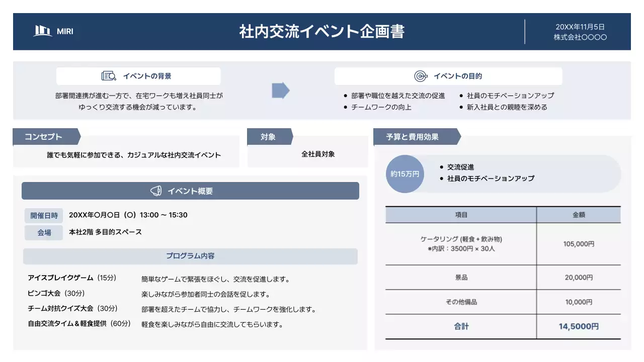This screenshot has width=644, height=362.
Task: Select the megaphone icon in イベント概要 header
Action: 156,190
